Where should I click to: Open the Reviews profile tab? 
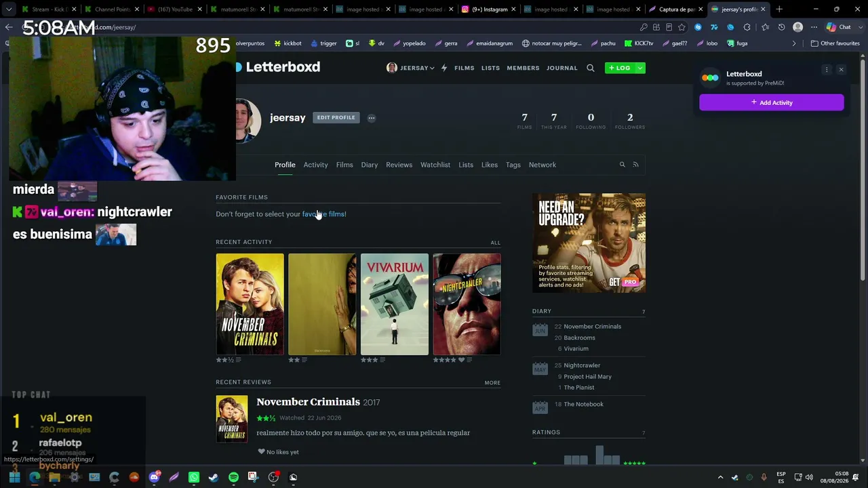click(x=399, y=165)
